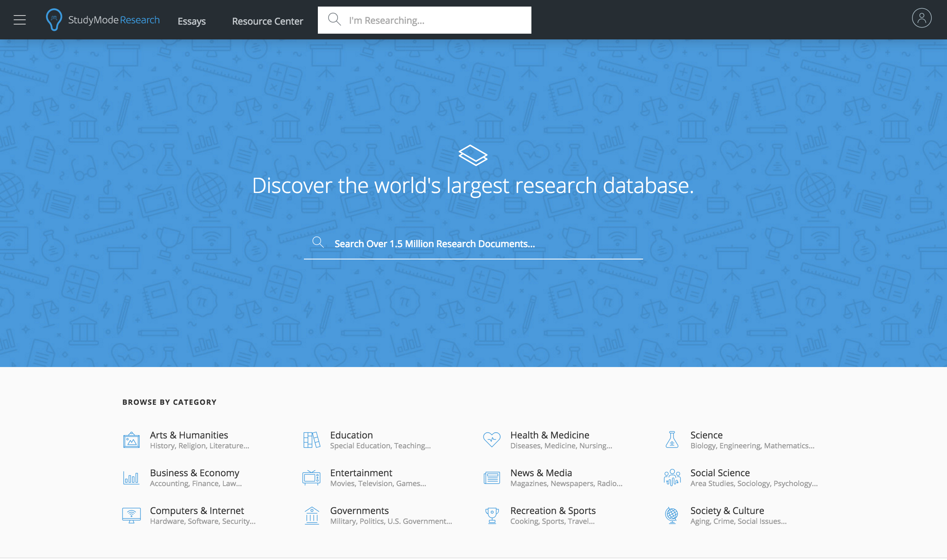Image resolution: width=947 pixels, height=560 pixels.
Task: Open the Social Science category link
Action: (720, 473)
